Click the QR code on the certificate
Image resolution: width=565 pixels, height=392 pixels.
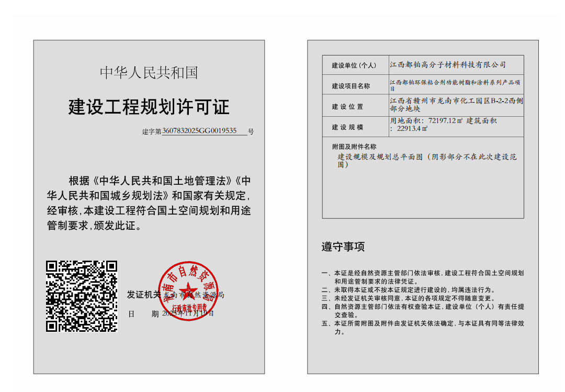coord(81,296)
